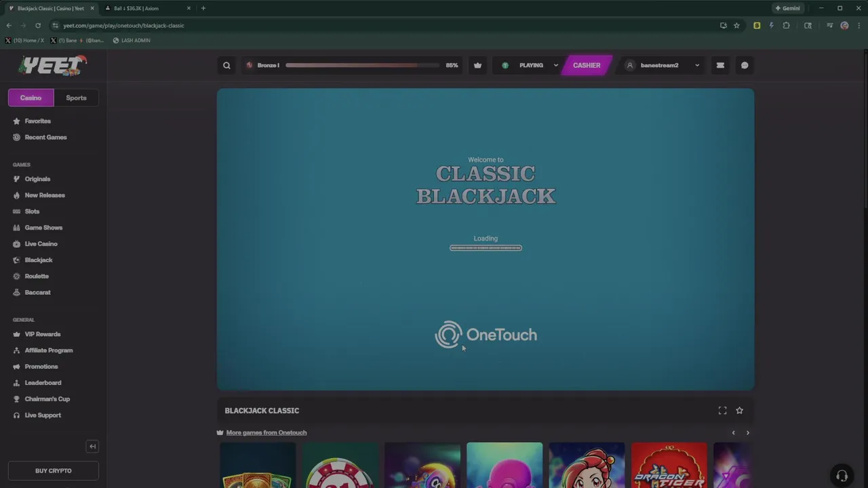Open Chrome three-dot menu
868x488 pixels.
[859, 26]
